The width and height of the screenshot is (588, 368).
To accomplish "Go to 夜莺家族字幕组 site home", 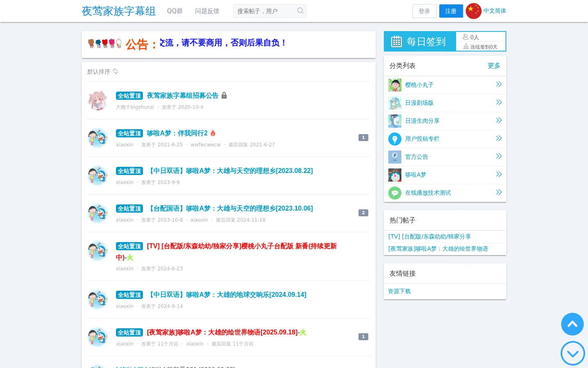I will [x=119, y=11].
